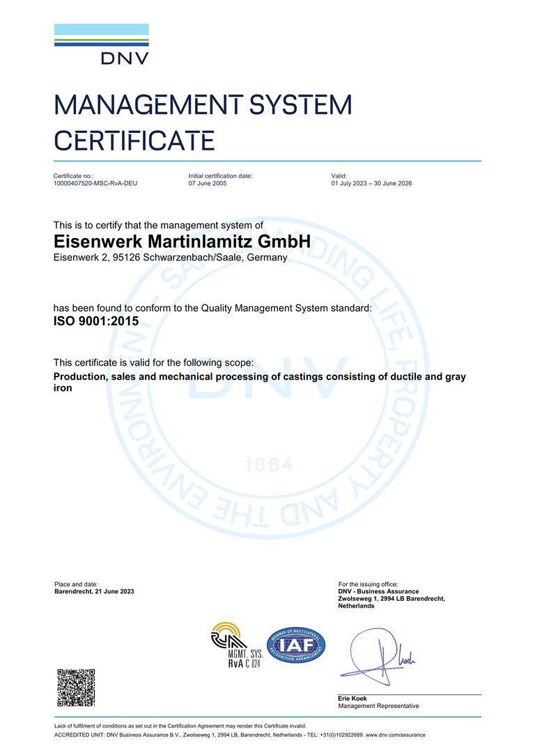The width and height of the screenshot is (535, 756).
Task: Click the Schwarzenbach/Saale address line
Action: point(170,258)
